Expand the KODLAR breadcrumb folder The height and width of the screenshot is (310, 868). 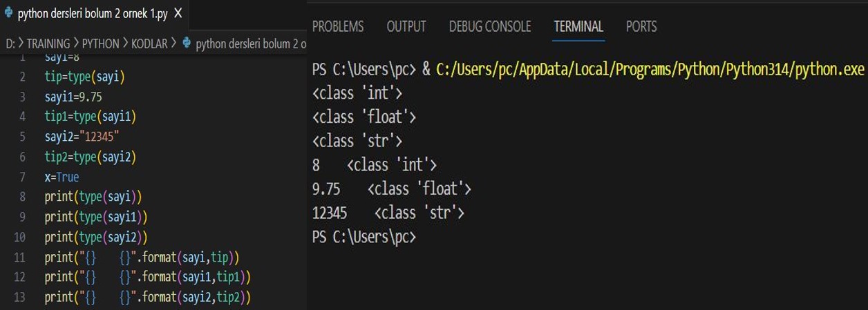pos(149,43)
